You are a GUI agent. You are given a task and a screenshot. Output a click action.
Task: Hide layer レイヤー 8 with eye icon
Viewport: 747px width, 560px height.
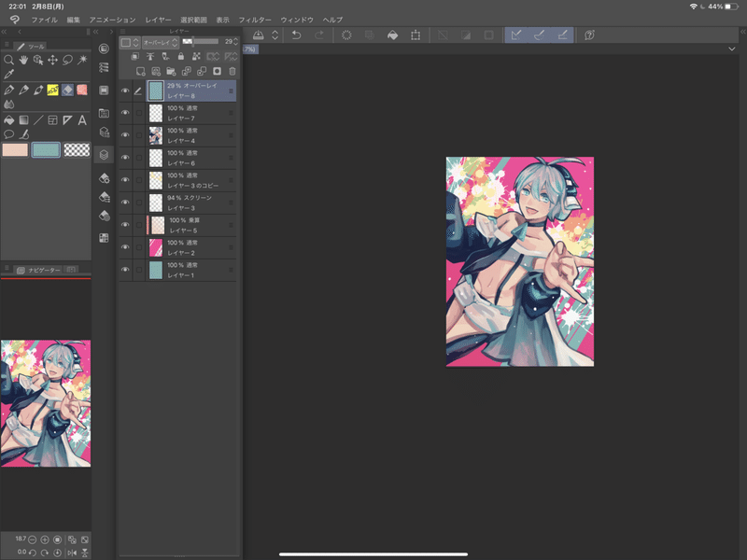(125, 91)
